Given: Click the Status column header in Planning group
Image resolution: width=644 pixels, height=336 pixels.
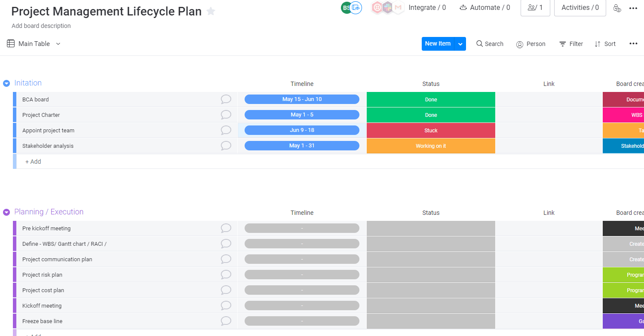Looking at the screenshot, I should click(x=431, y=213).
